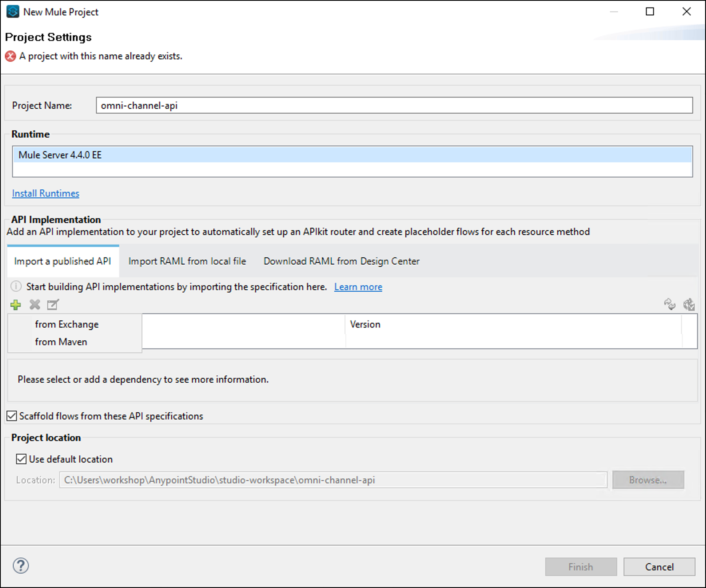This screenshot has height=588, width=706.
Task: Click the Location path field
Action: [333, 480]
